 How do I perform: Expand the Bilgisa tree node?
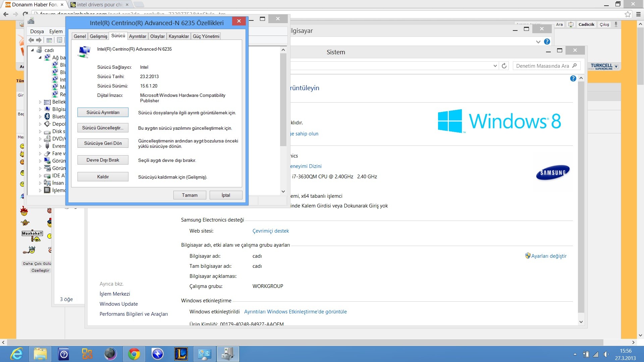click(x=40, y=109)
